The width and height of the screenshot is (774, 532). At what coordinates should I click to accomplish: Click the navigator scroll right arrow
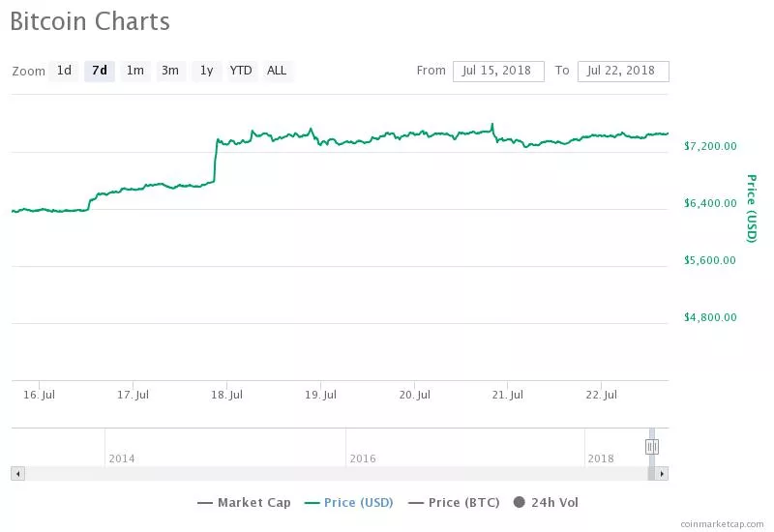[662, 473]
